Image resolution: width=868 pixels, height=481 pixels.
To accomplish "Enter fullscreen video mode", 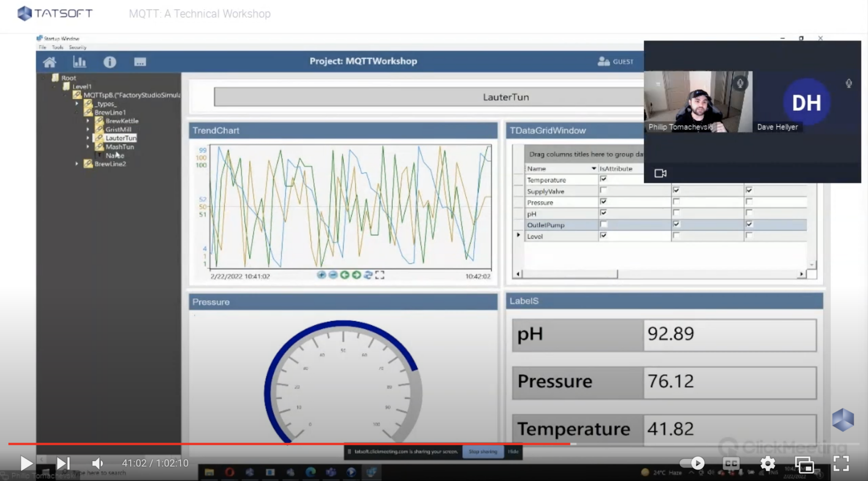I will coord(841,463).
